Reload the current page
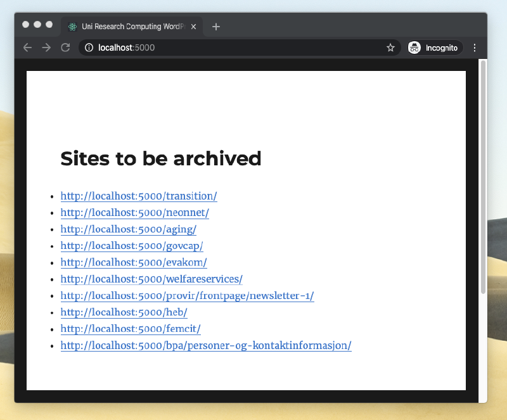The height and width of the screenshot is (420, 507). tap(65, 48)
